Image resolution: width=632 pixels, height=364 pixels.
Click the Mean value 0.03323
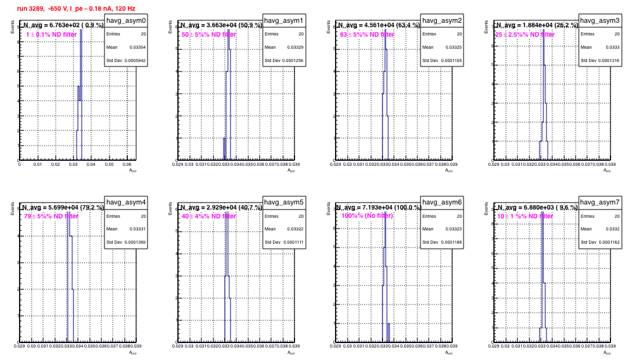[x=453, y=229]
